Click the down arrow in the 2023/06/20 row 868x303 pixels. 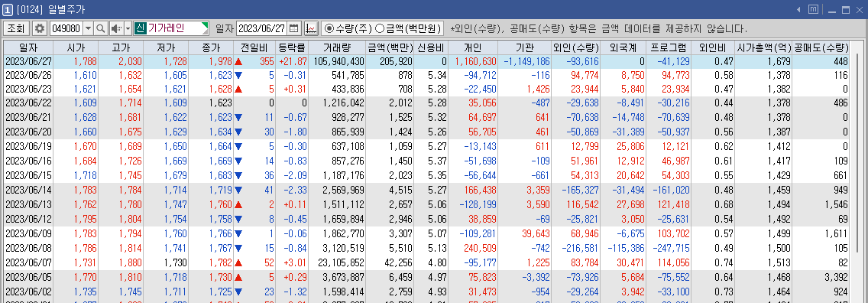click(238, 132)
